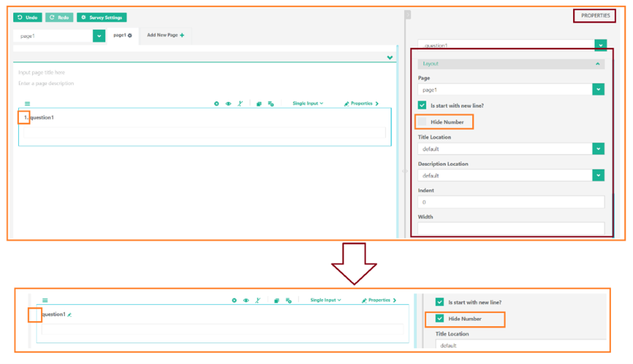
Task: Click the copy icon in lower question toolbar
Action: [x=276, y=300]
